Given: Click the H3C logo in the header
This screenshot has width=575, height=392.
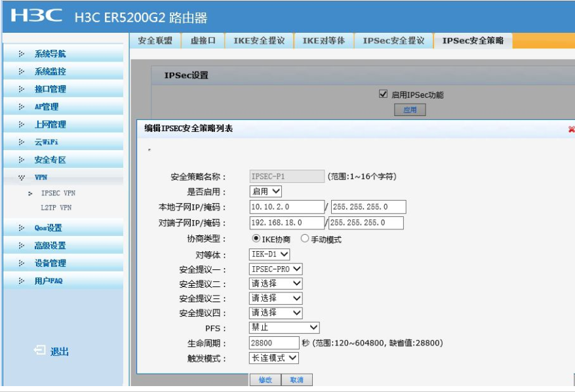Looking at the screenshot, I should coord(36,16).
